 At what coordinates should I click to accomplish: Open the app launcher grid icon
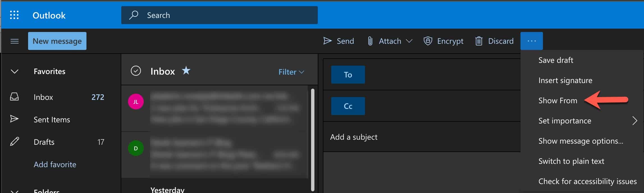(14, 15)
